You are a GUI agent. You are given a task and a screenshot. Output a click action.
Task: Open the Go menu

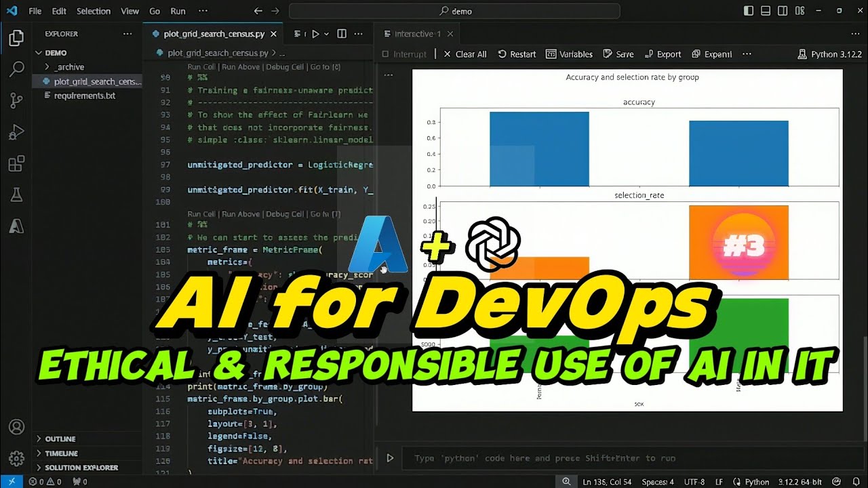(155, 11)
